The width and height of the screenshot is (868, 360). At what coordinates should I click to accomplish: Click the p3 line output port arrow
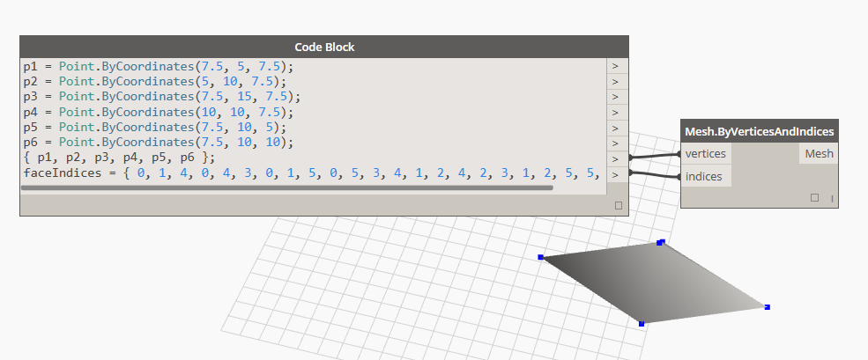[x=617, y=97]
